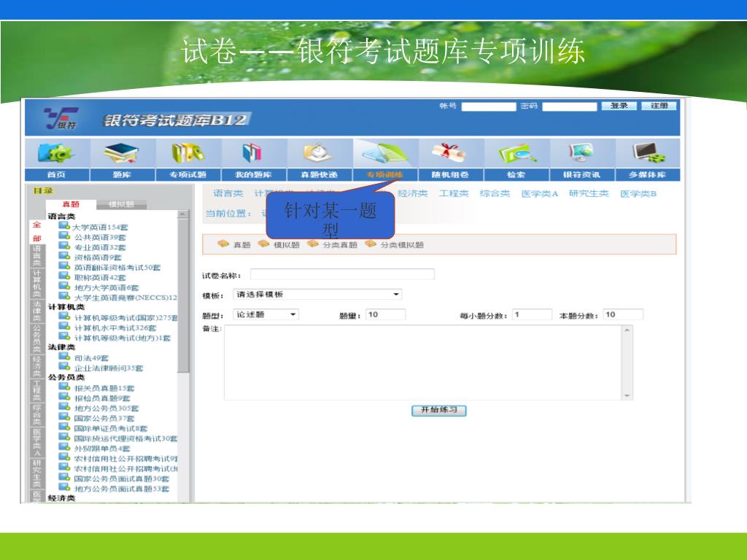Select the 计算机类 vertical sidebar tab
Screen dimensions: 747x560
36,284
